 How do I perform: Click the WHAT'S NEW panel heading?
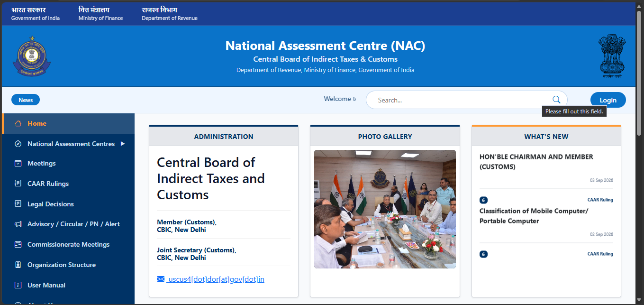(x=546, y=137)
